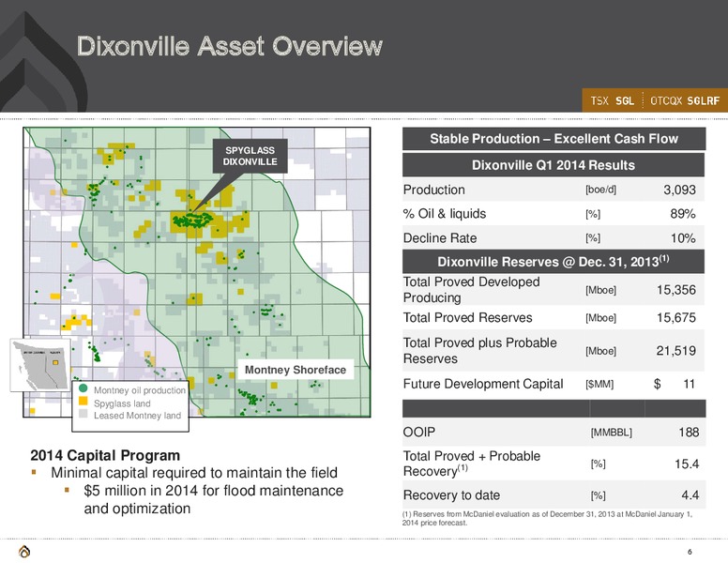Click the Stable Production – Excellent Cash Flow header
This screenshot has height=563, width=728.
click(x=554, y=139)
